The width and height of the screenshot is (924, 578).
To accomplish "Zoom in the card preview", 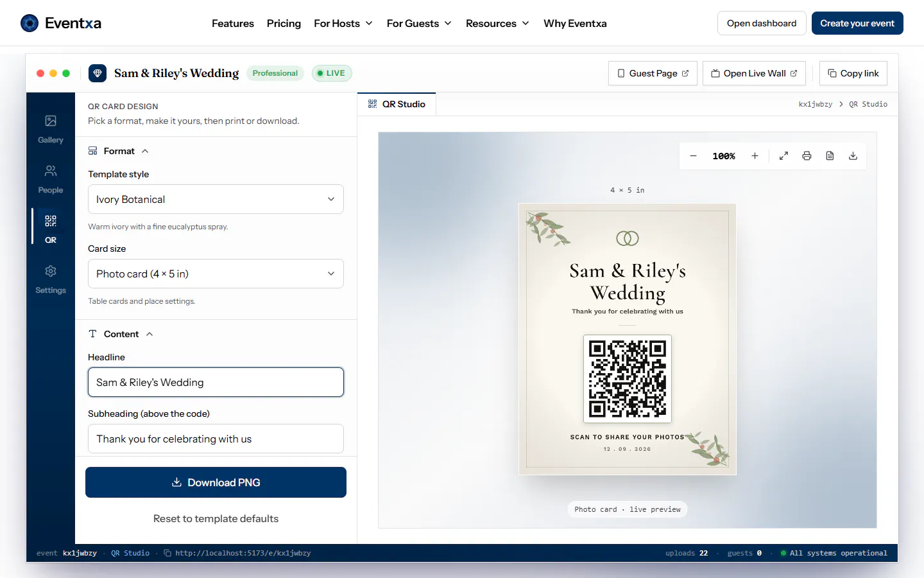I will click(755, 156).
